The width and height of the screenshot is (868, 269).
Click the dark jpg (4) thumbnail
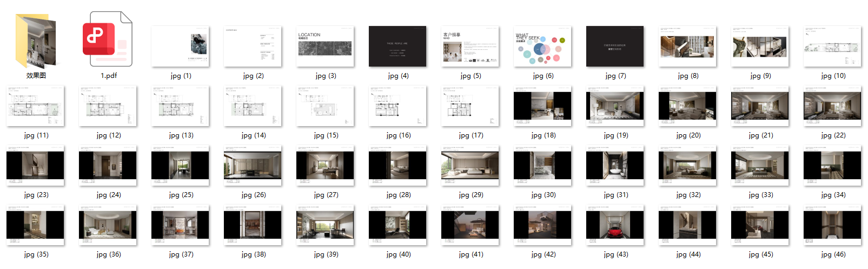pyautogui.click(x=397, y=47)
